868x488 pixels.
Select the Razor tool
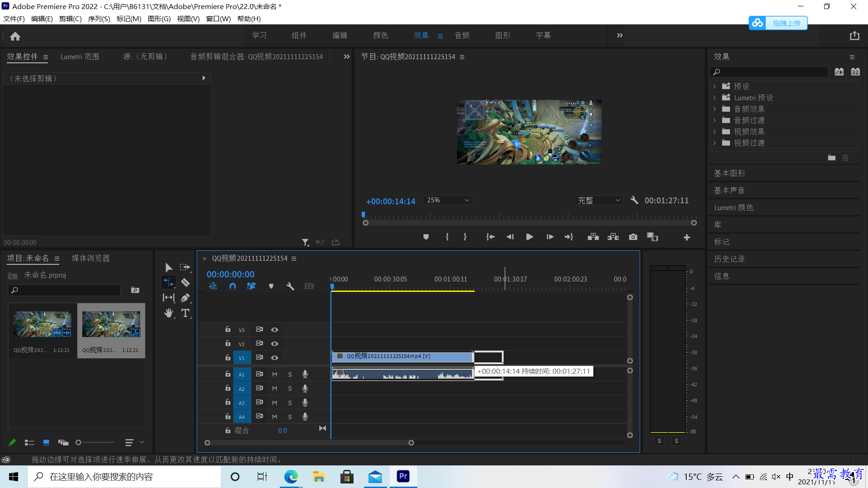tap(185, 283)
